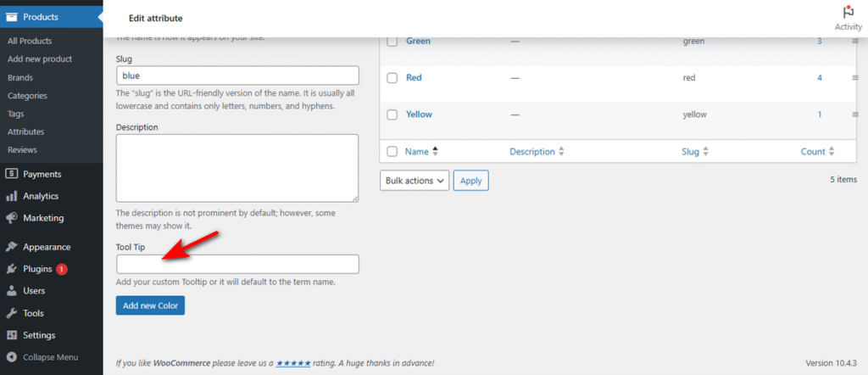Click the Add new Color button
Image resolution: width=868 pixels, height=375 pixels.
(x=150, y=305)
